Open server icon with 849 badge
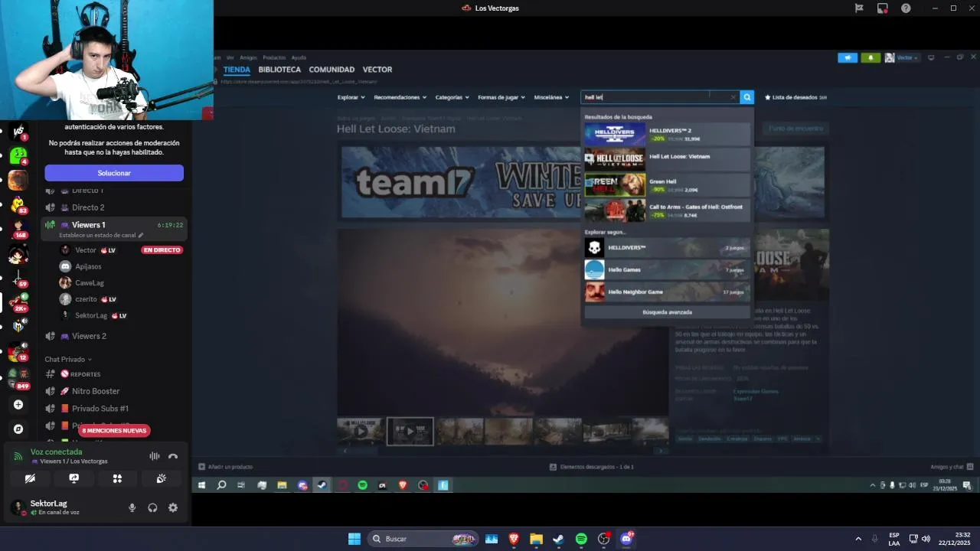 (x=18, y=377)
